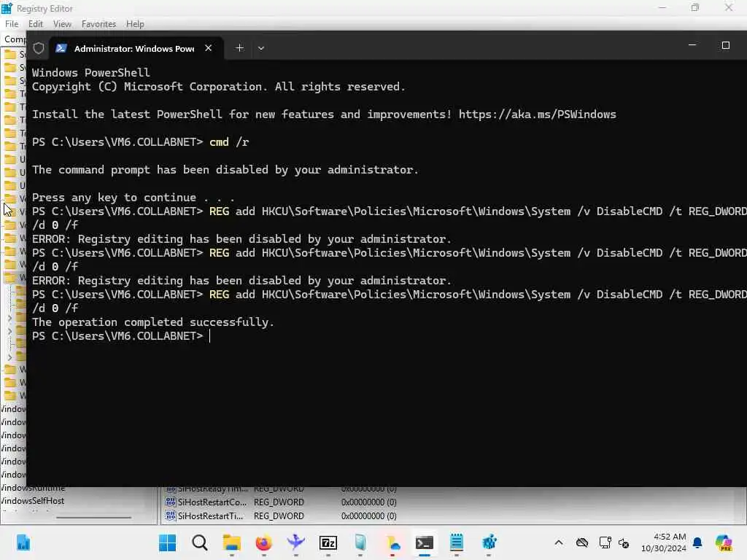Select the SiHostRestartTi... value name

pos(210,516)
